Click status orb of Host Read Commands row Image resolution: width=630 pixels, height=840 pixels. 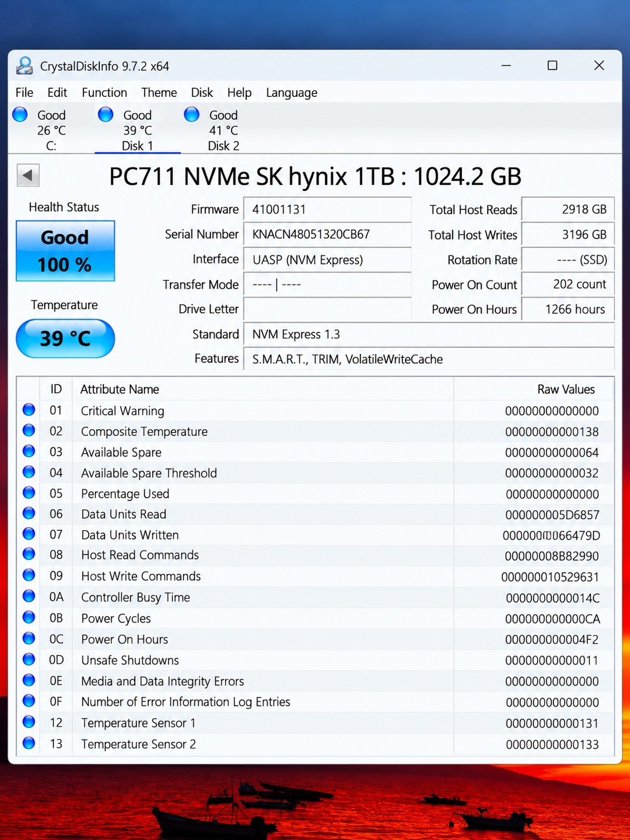pos(28,555)
